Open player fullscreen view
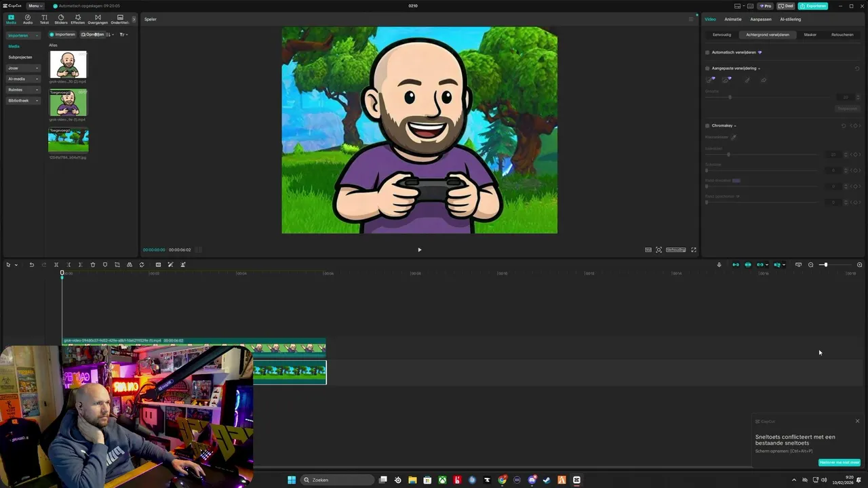868x488 pixels. (x=693, y=249)
